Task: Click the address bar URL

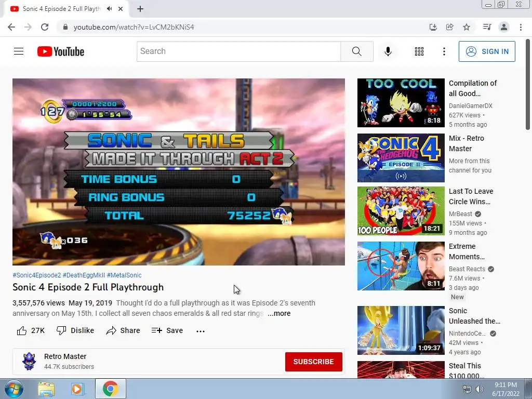Action: (x=134, y=27)
